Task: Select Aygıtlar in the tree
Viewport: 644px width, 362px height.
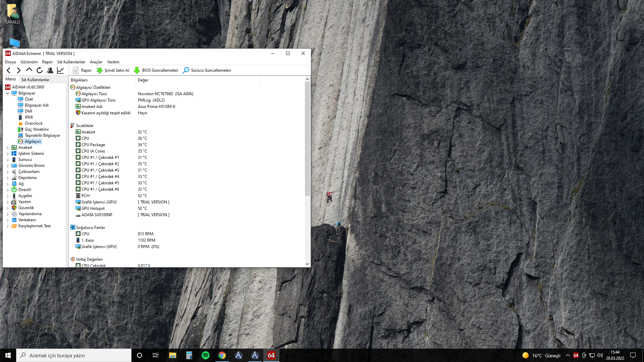Action: tap(25, 196)
